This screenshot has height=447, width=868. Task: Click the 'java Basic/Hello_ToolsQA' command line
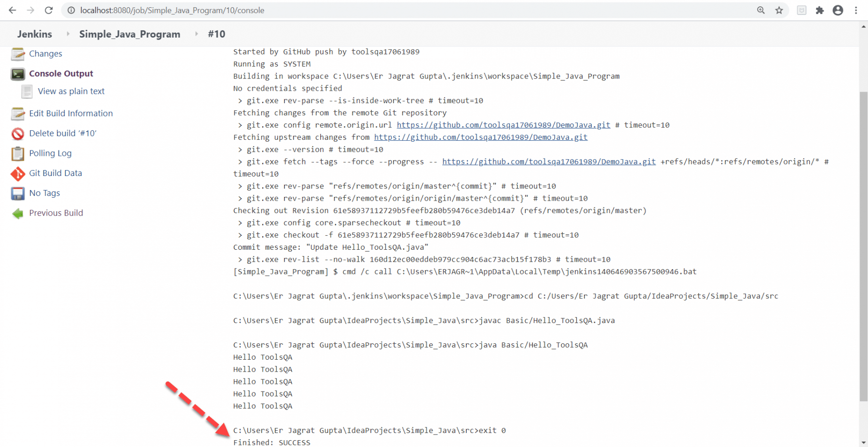click(410, 345)
